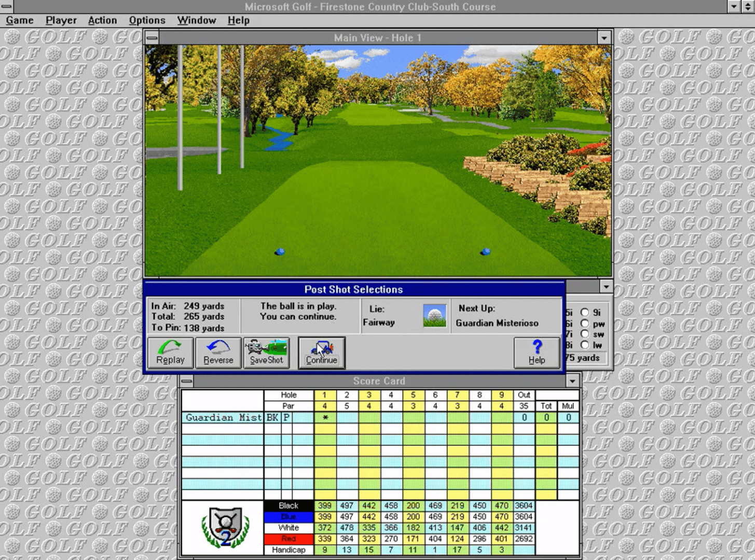Click the Reverse view button
The height and width of the screenshot is (560, 755).
click(218, 353)
